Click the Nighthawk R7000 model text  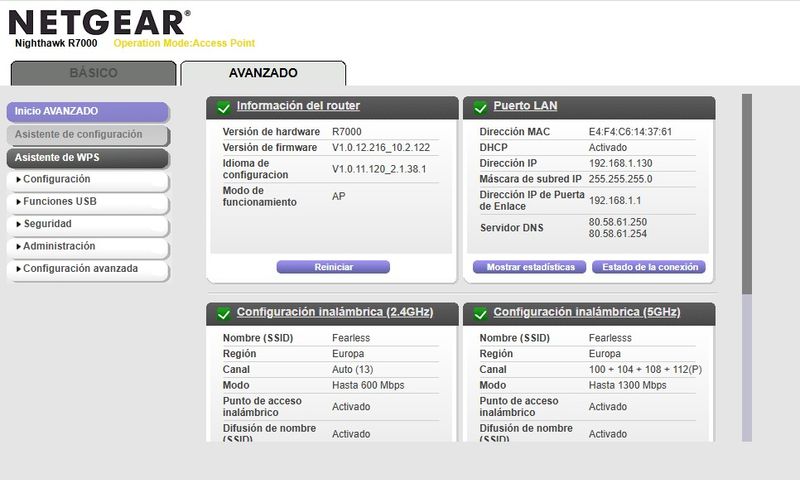tap(56, 43)
